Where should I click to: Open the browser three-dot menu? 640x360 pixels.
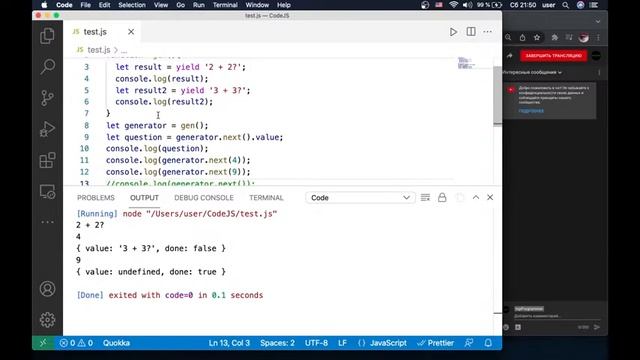(x=598, y=38)
